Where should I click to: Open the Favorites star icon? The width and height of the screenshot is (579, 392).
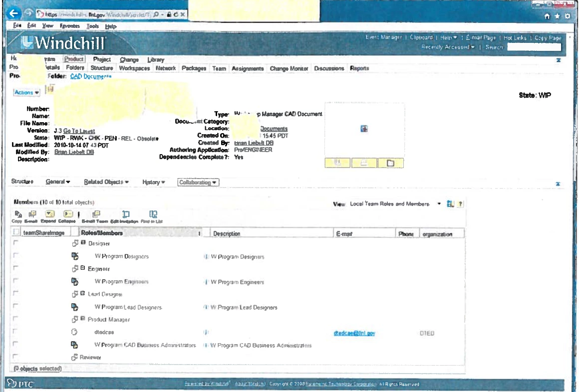[557, 16]
